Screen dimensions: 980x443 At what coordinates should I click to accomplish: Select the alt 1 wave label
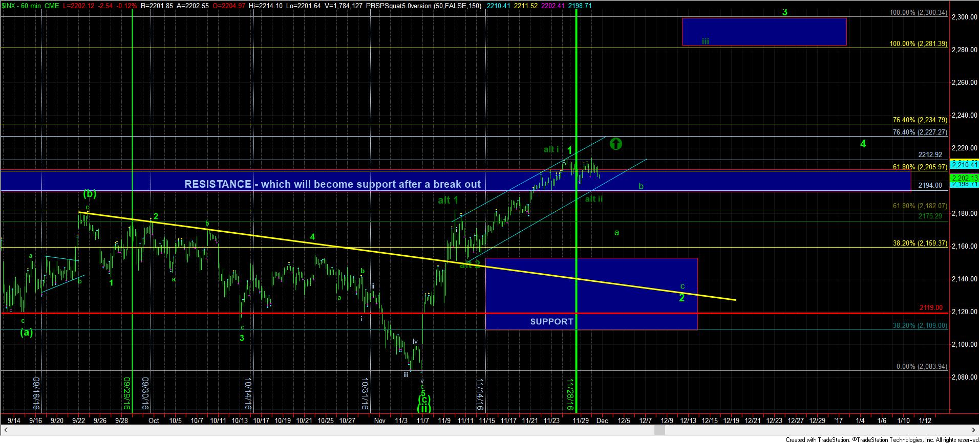pos(448,200)
